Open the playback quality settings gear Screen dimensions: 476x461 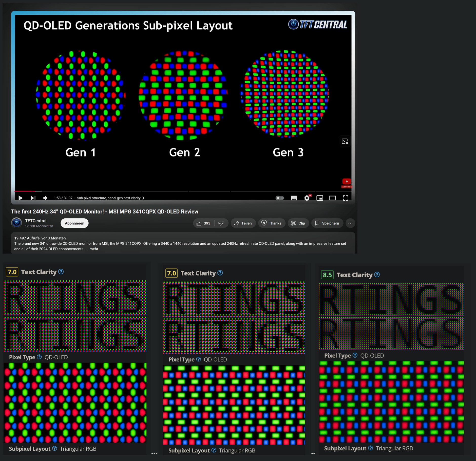[x=307, y=198]
